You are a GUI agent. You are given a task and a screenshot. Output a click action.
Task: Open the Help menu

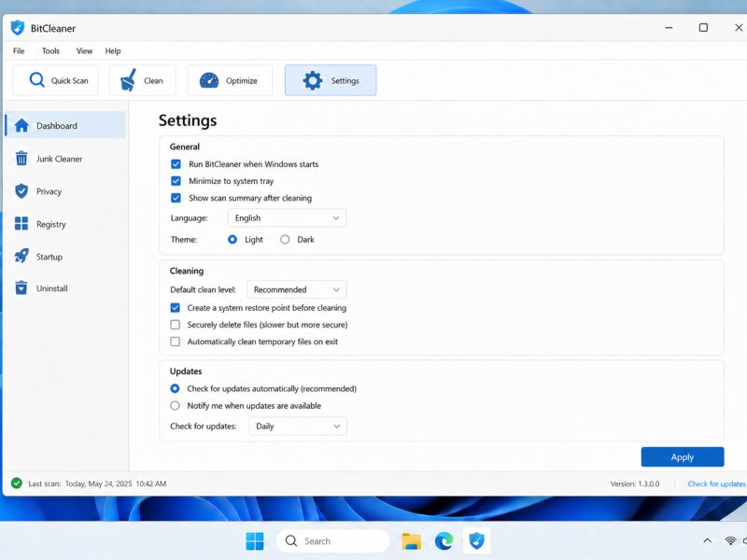[x=113, y=51]
